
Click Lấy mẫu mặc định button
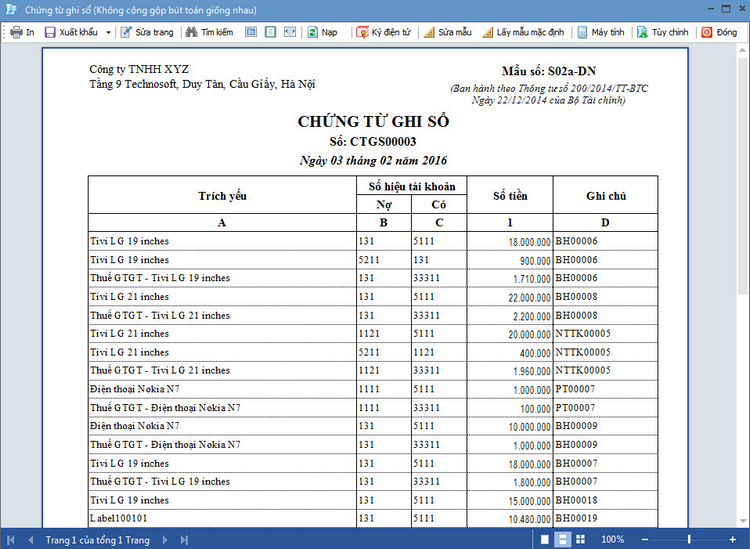[x=523, y=33]
